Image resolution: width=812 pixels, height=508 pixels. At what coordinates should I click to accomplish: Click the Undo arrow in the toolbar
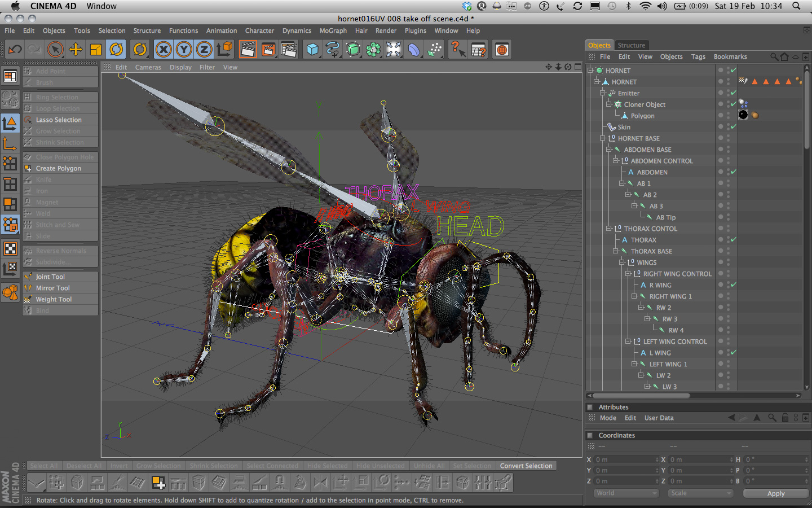point(15,50)
